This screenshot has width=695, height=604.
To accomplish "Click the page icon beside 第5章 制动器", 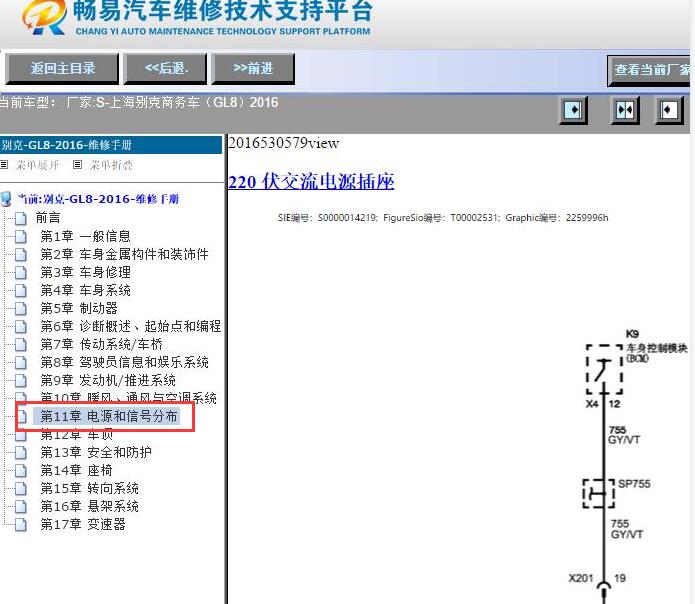I will [x=21, y=308].
